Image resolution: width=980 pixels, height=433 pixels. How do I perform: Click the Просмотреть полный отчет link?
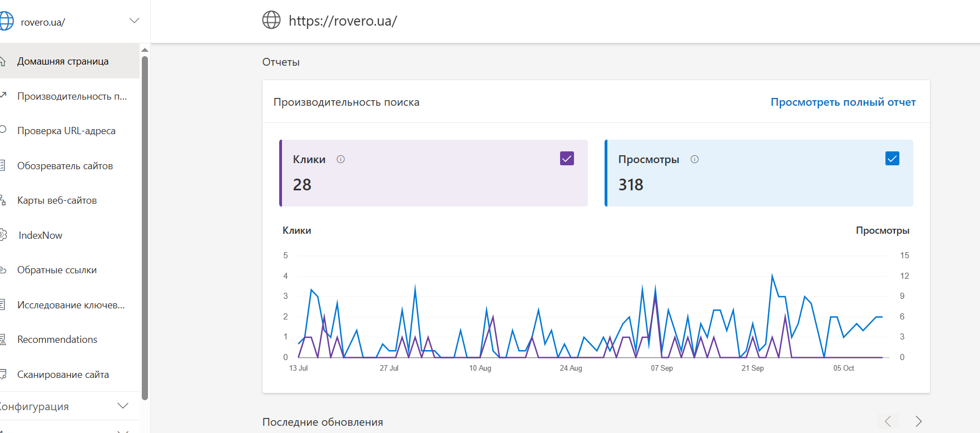[x=843, y=102]
